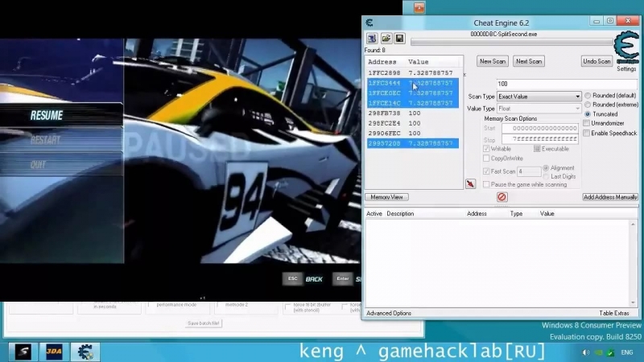This screenshot has height=362, width=644.
Task: Enable Speedhack checkbox
Action: click(x=587, y=133)
